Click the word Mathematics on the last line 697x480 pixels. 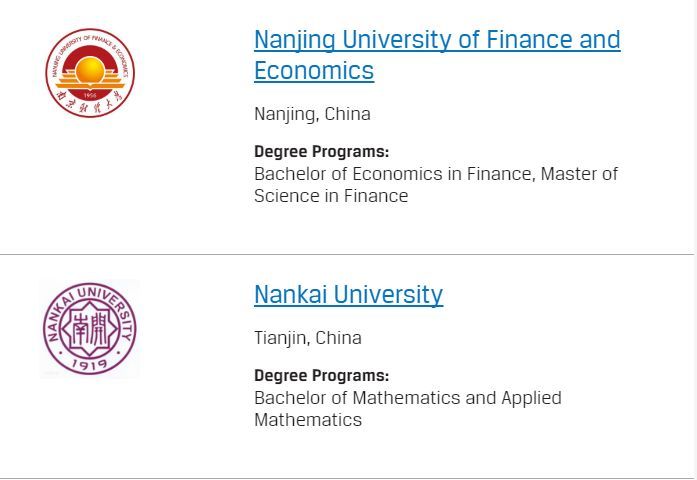pyautogui.click(x=308, y=420)
